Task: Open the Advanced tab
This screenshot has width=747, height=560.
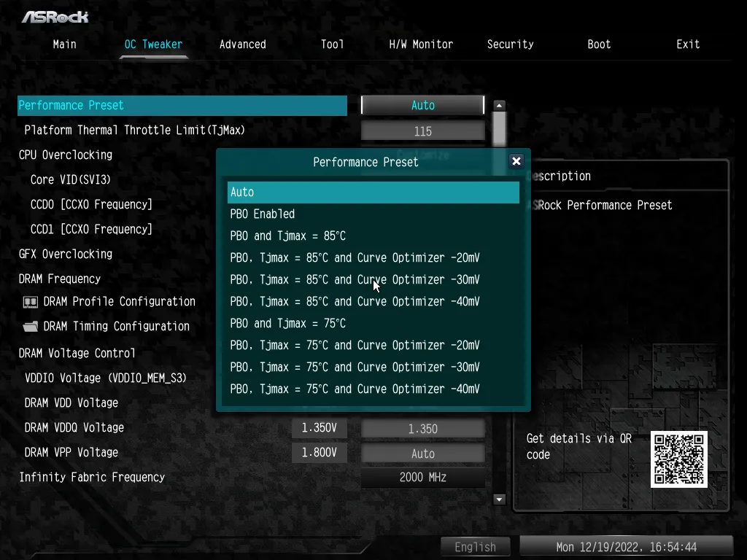Action: coord(242,44)
